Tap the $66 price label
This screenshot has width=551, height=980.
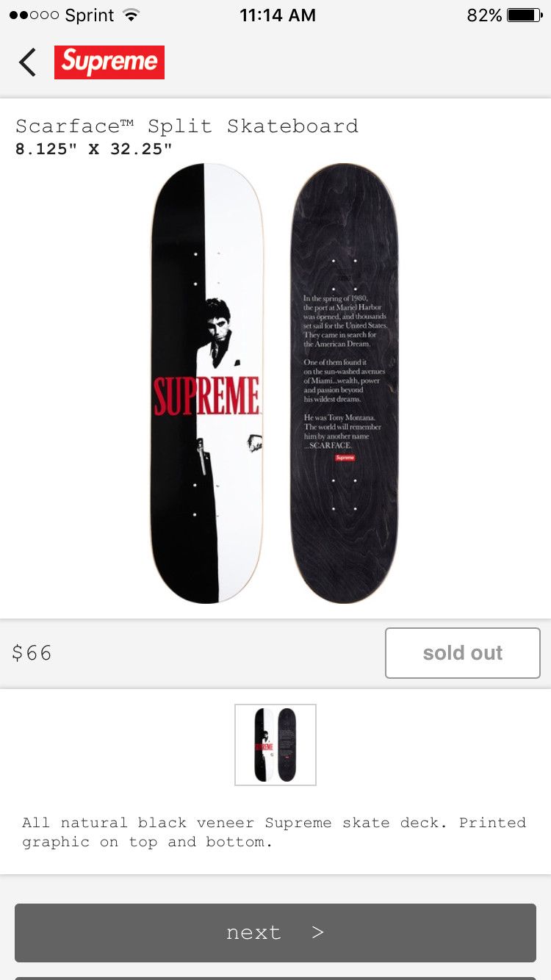pyautogui.click(x=32, y=653)
